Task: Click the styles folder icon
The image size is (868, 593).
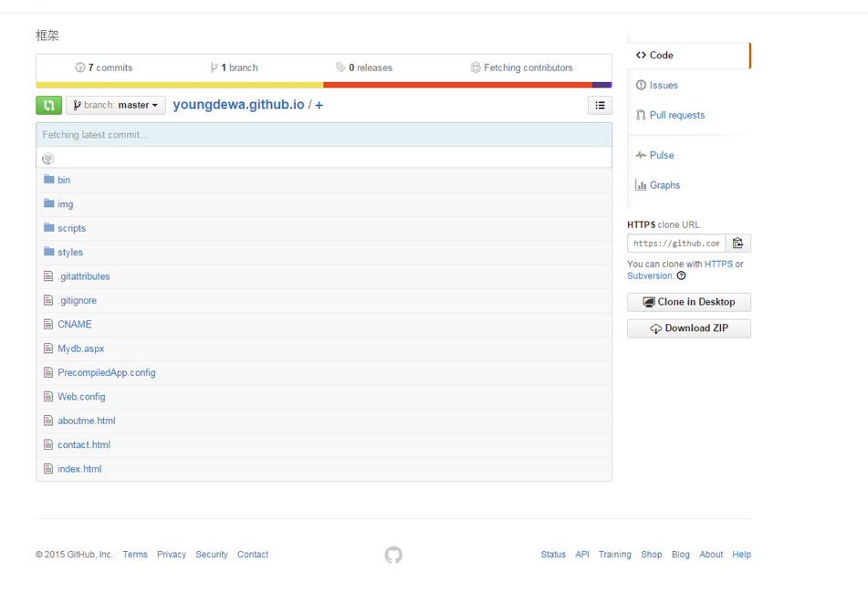Action: coord(48,252)
